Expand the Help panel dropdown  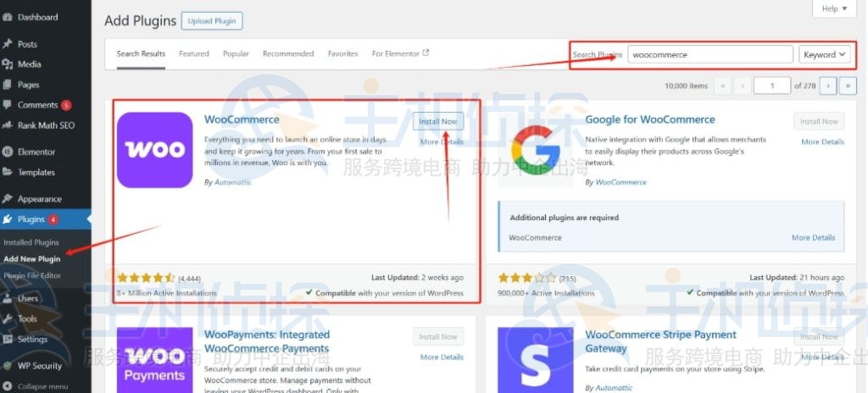click(x=834, y=8)
